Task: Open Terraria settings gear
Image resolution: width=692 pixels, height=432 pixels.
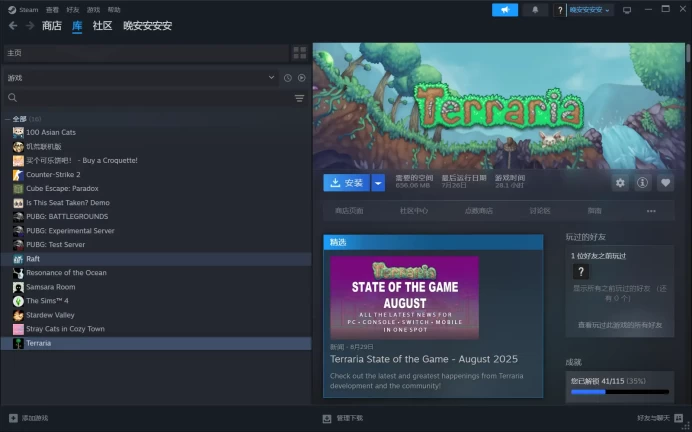Action: (620, 183)
